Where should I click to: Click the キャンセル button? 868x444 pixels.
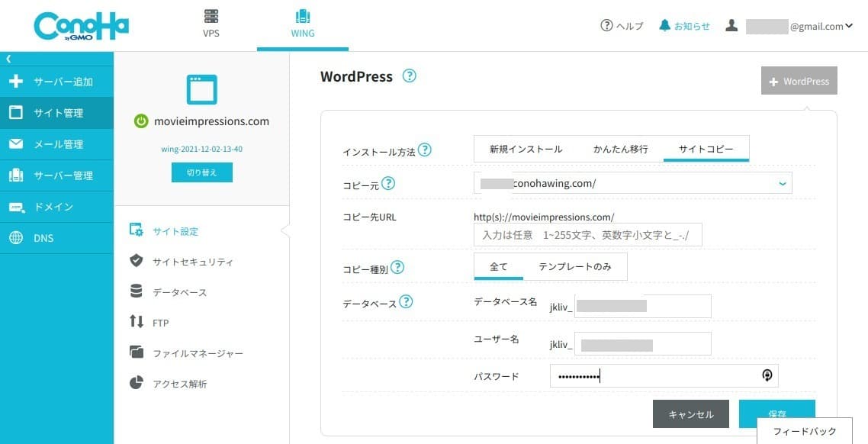[691, 414]
